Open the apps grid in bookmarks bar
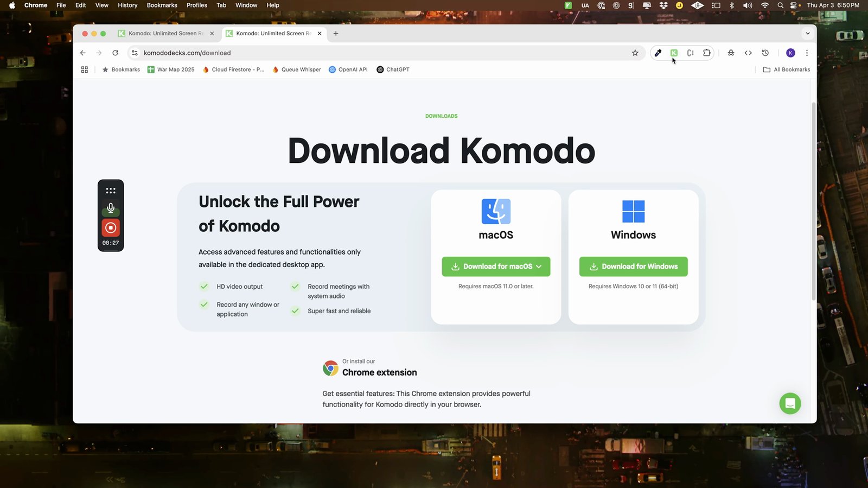 pos(85,69)
